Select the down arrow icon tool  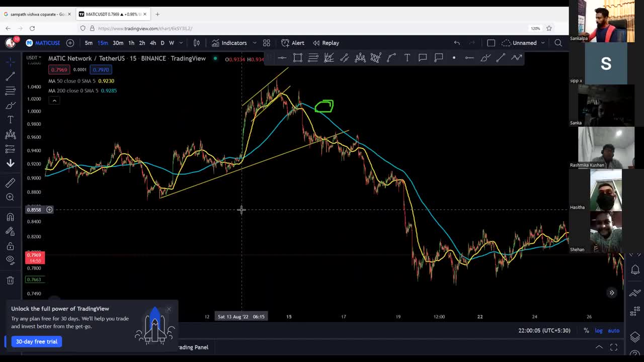pyautogui.click(x=10, y=163)
